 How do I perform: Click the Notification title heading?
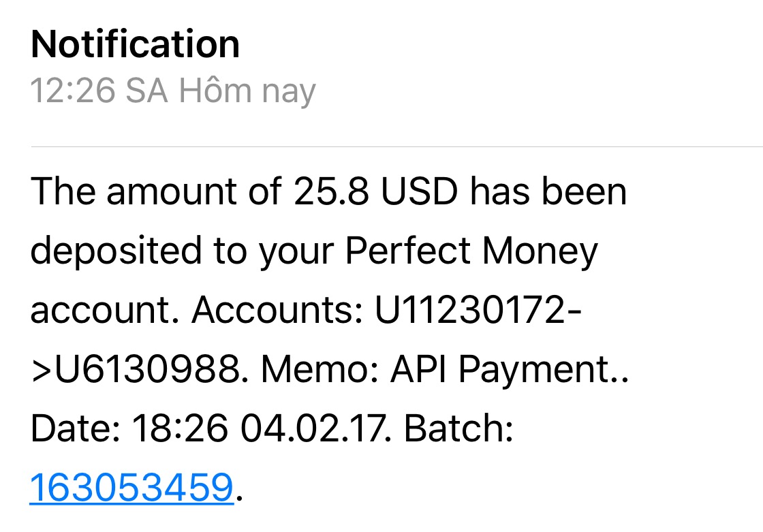click(x=135, y=45)
